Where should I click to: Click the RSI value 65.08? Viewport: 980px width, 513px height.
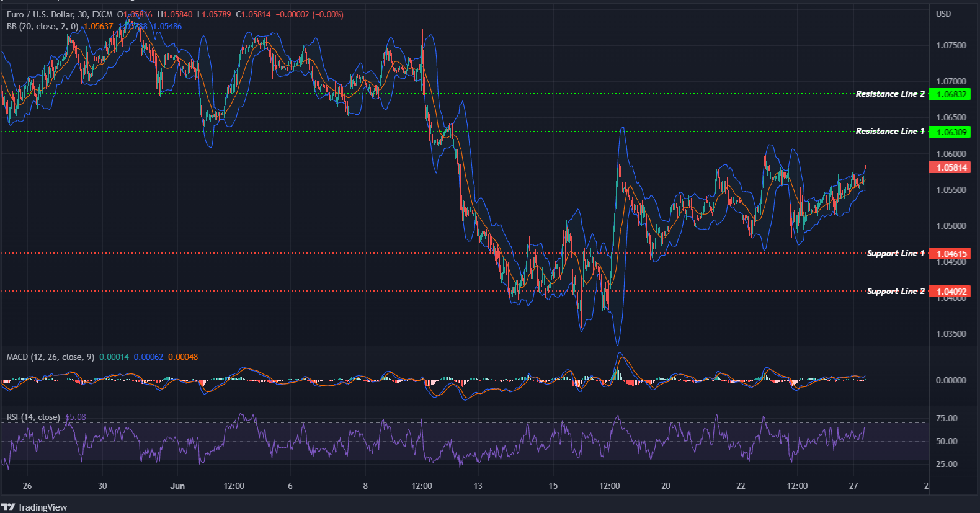[x=76, y=417]
